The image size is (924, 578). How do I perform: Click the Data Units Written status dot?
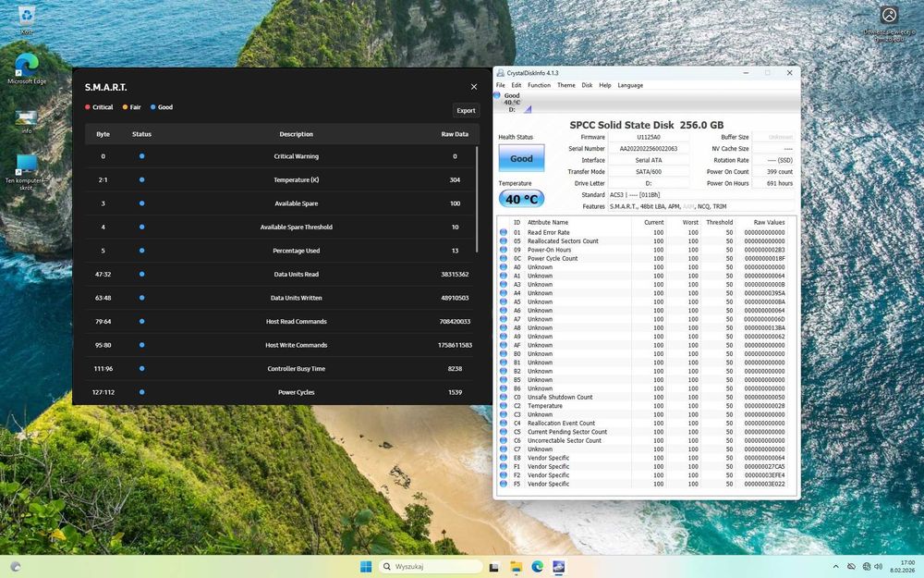point(141,298)
